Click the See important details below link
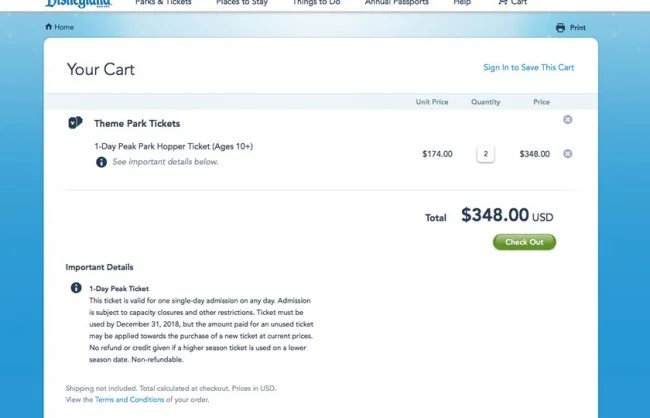The image size is (650, 418). 165,162
